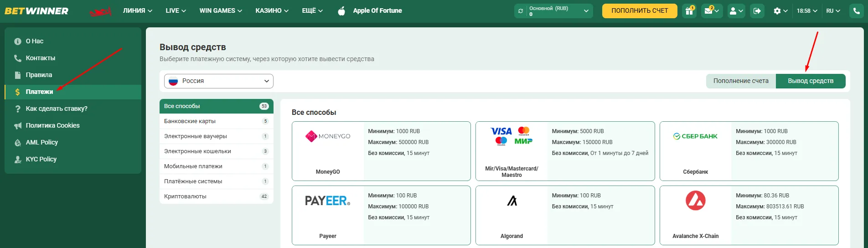Select the Электронные ваучеры category
The image size is (868, 248).
[217, 136]
